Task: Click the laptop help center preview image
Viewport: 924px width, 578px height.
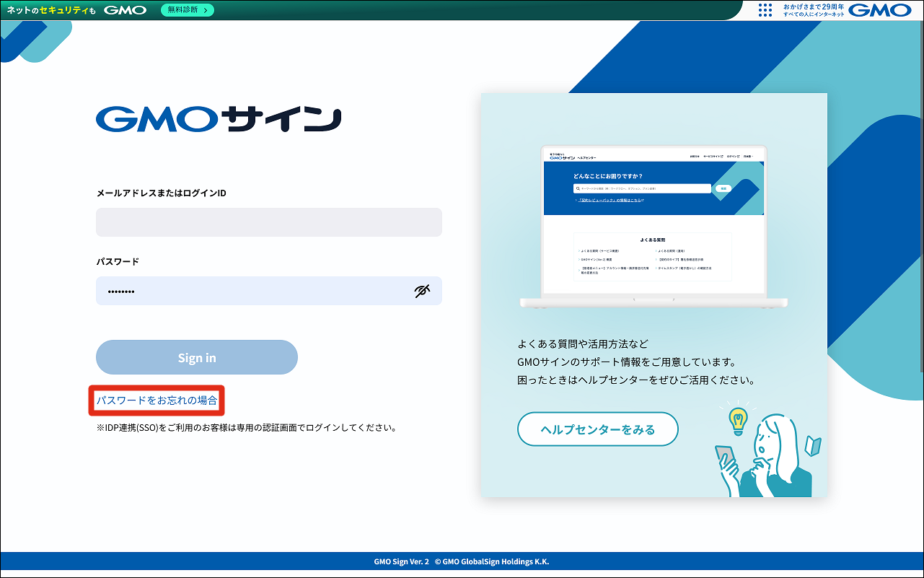Action: coord(654,224)
